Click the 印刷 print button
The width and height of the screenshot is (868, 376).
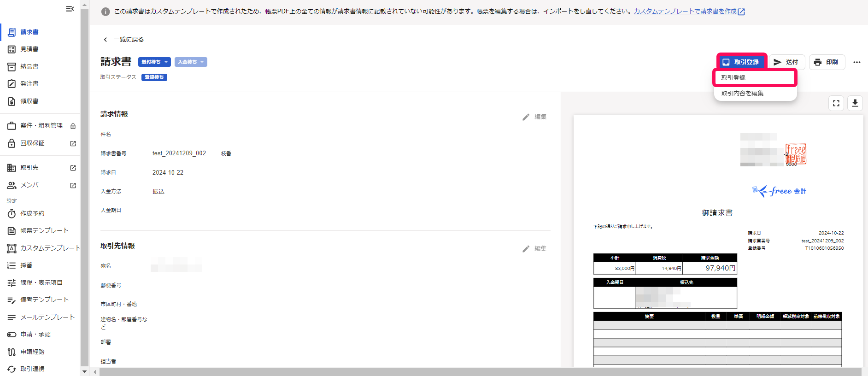[x=827, y=62]
